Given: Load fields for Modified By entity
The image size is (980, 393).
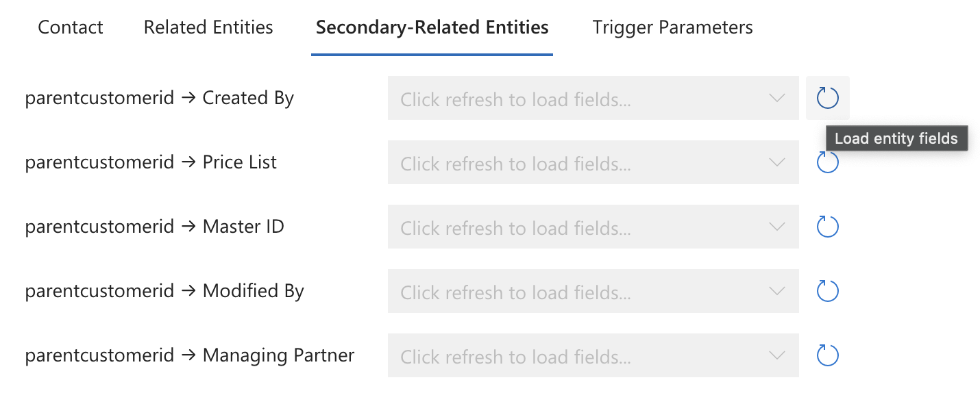Looking at the screenshot, I should pos(827,291).
